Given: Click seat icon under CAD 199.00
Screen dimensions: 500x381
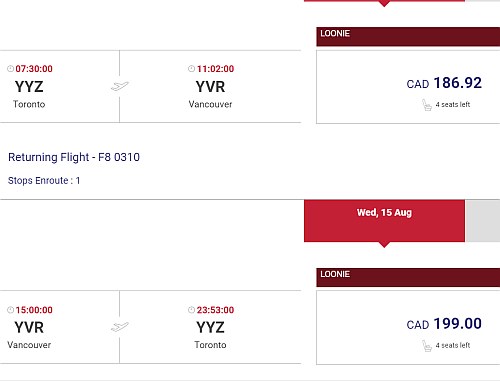Looking at the screenshot, I should tap(427, 346).
